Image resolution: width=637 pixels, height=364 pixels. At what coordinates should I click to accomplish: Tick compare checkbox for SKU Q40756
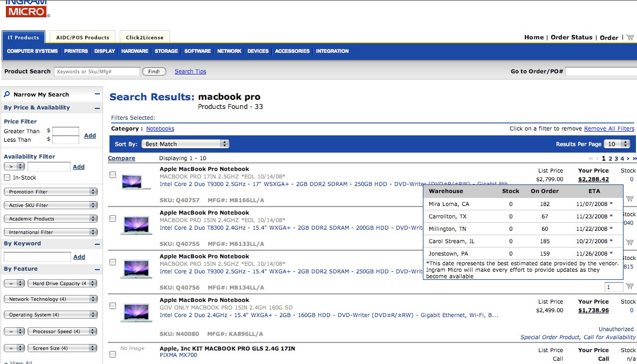(113, 262)
